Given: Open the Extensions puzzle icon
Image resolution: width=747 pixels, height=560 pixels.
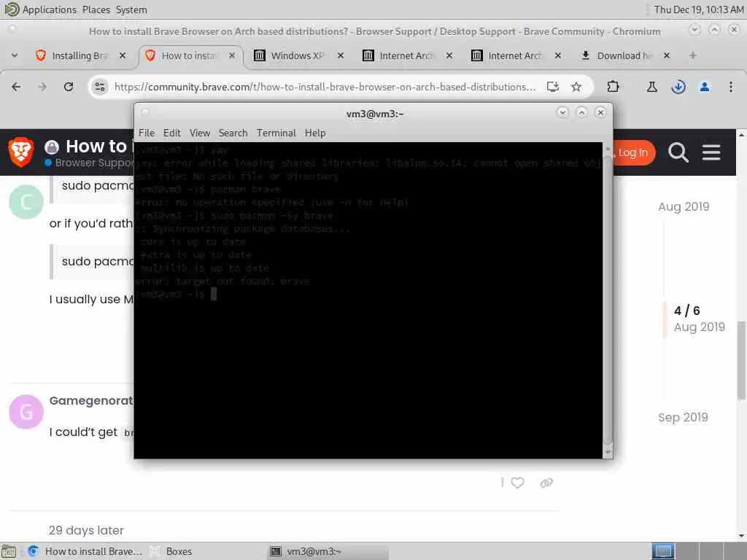Looking at the screenshot, I should click(x=613, y=87).
